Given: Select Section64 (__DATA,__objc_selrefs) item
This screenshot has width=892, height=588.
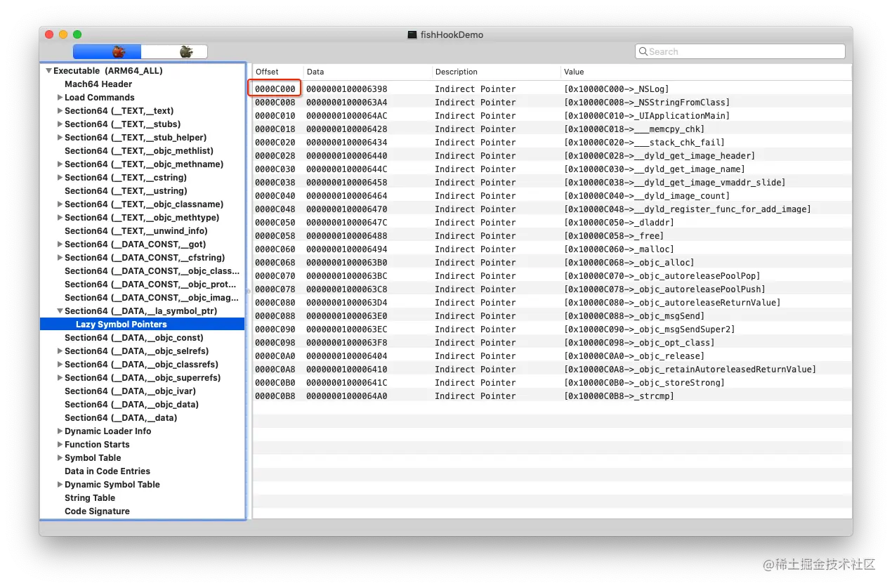Looking at the screenshot, I should pyautogui.click(x=136, y=351).
